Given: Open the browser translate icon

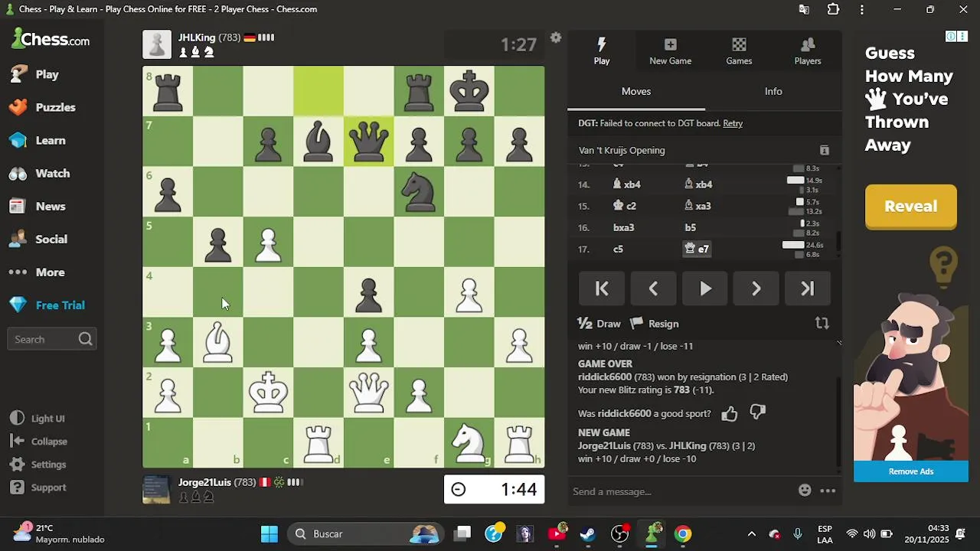Looking at the screenshot, I should coord(804,9).
